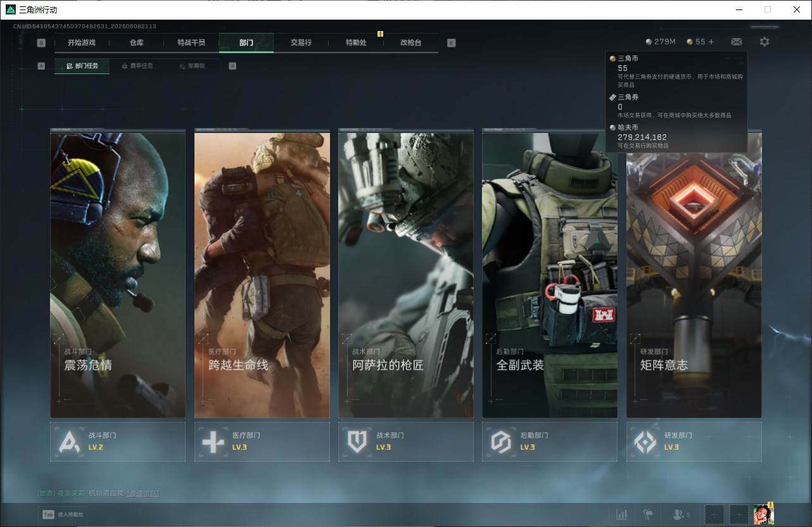Click the 医疗部门 cross icon
Screen dimensions: 812x527
pos(213,441)
